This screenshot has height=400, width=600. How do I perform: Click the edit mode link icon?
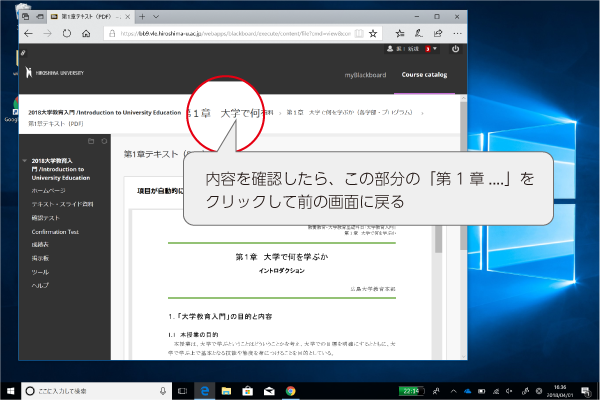pos(23,53)
